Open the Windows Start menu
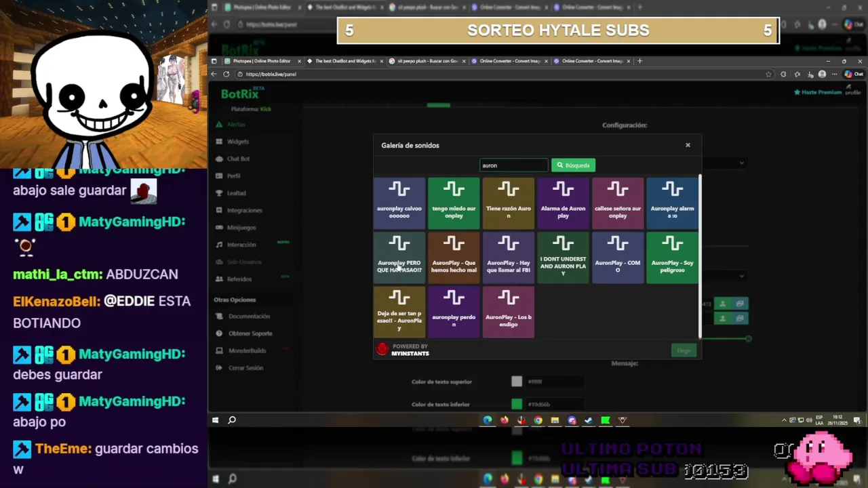 pyautogui.click(x=215, y=420)
